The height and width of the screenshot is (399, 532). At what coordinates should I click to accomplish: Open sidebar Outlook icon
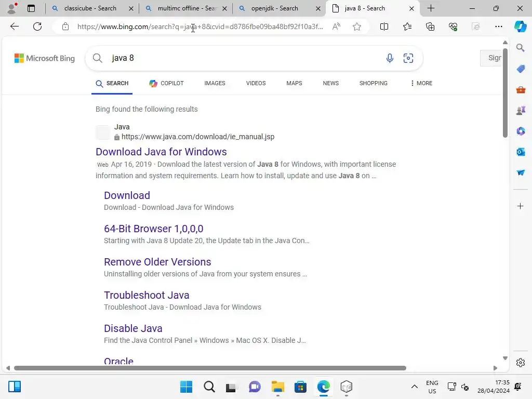click(x=521, y=152)
